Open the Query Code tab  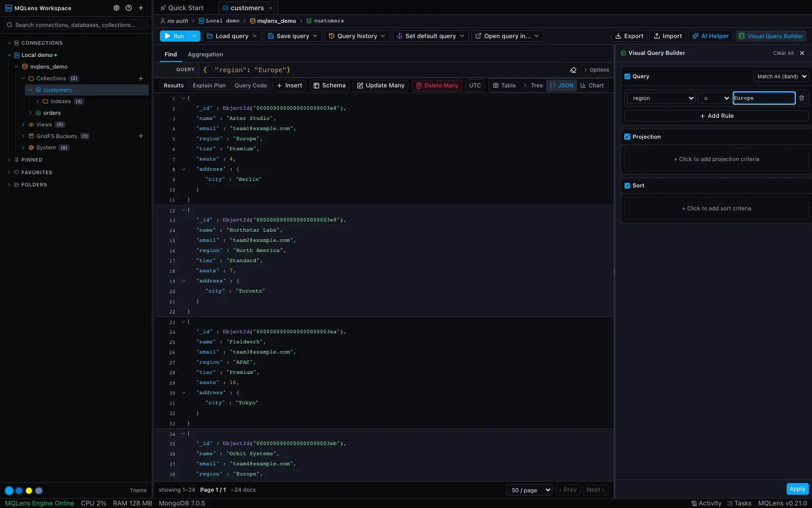tap(251, 85)
